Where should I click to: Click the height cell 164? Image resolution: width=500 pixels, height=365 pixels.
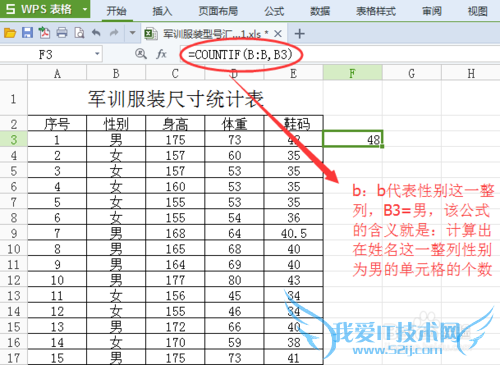click(175, 264)
